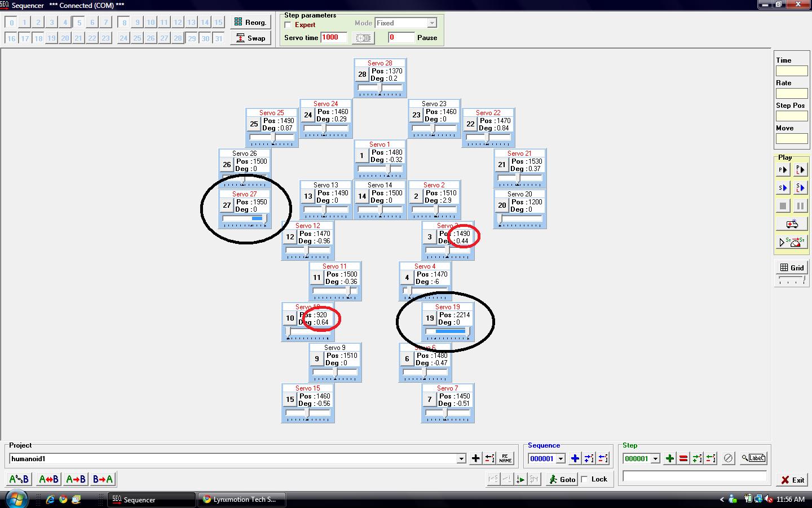Click the Exit button
Viewport: 812px width, 508px height.
pos(792,480)
